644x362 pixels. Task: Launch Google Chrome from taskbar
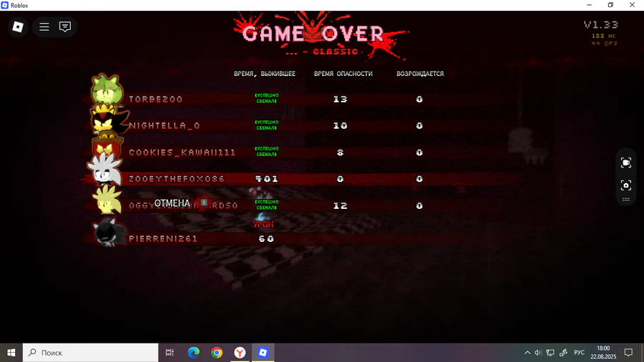click(217, 353)
